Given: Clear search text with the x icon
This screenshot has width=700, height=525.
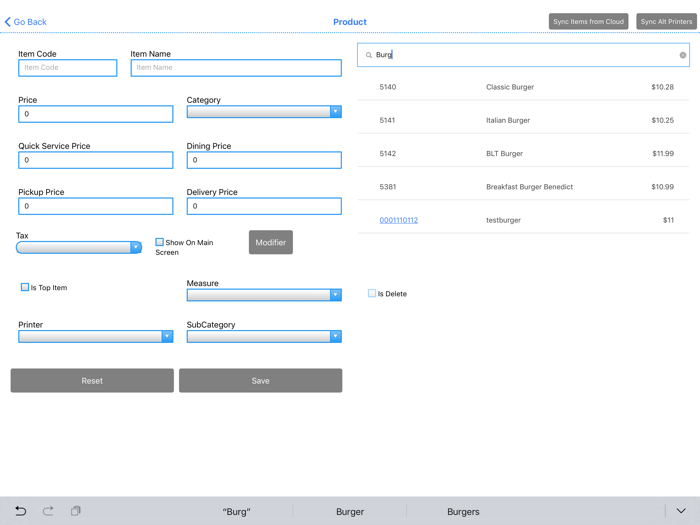Looking at the screenshot, I should (x=683, y=55).
